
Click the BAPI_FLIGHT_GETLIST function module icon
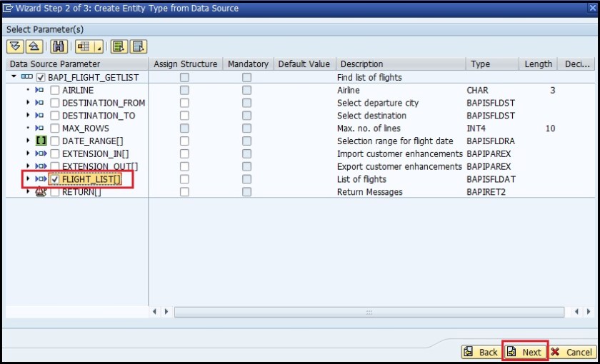pos(27,77)
